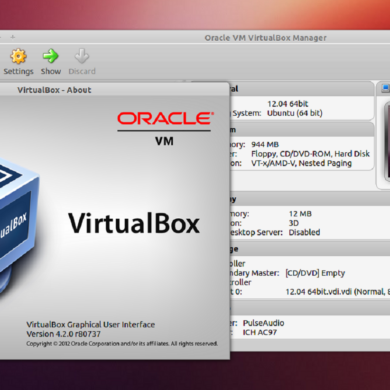The image size is (390, 390).
Task: Click the grayed Discard arrow icon
Action: (x=82, y=56)
